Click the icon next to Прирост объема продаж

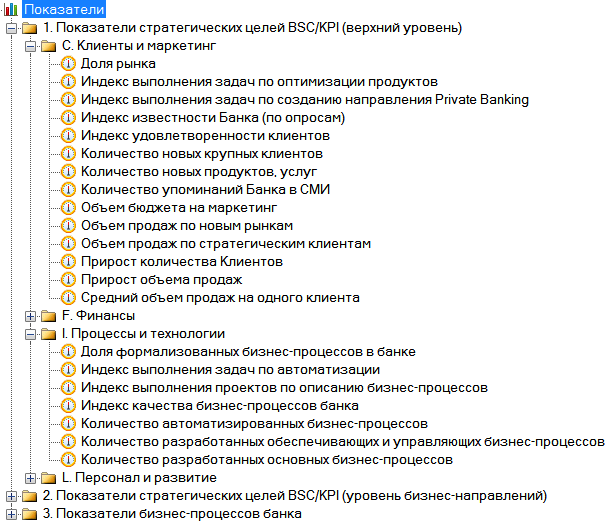pyautogui.click(x=68, y=279)
